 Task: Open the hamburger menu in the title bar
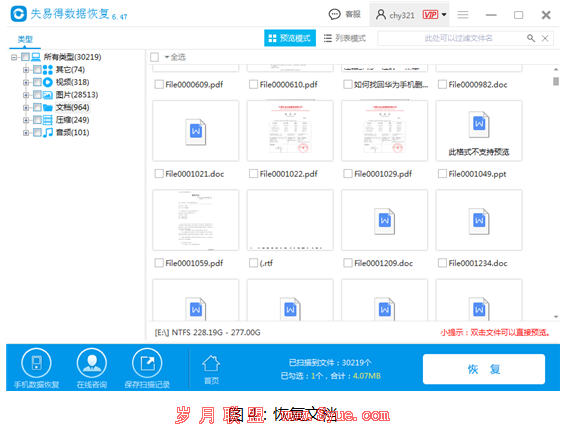click(463, 15)
